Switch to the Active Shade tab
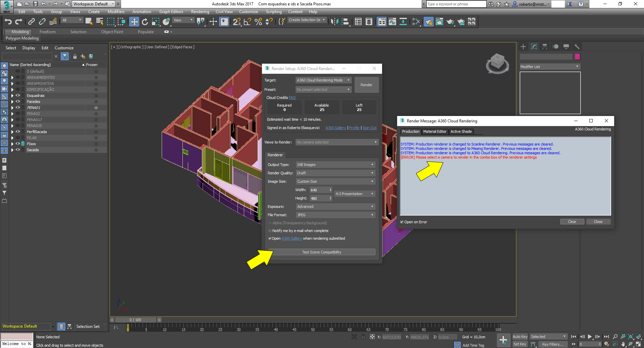The image size is (644, 348). click(x=461, y=131)
